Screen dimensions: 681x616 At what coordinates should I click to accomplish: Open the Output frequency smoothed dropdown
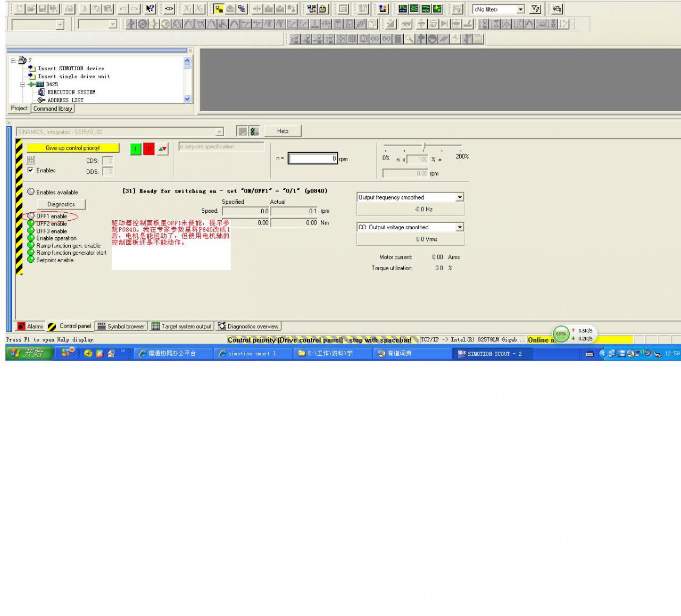460,197
